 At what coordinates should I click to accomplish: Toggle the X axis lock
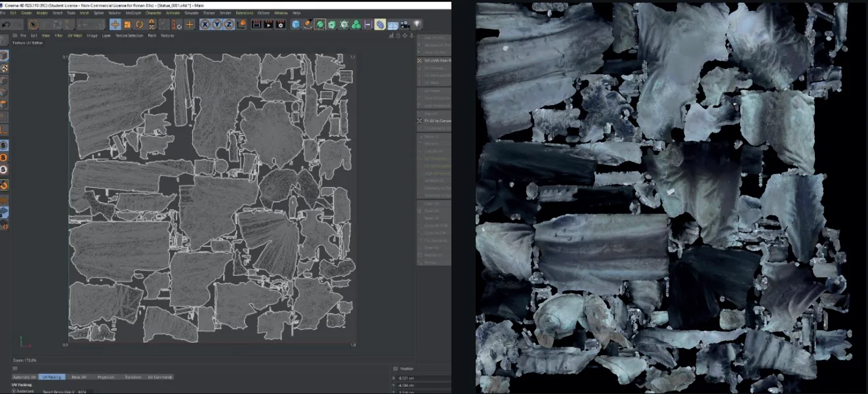(205, 24)
